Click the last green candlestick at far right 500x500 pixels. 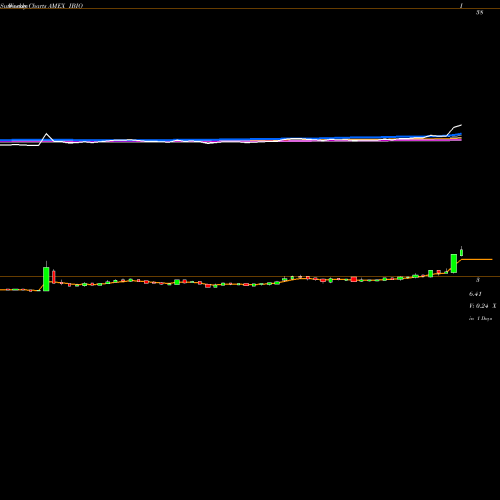462,252
